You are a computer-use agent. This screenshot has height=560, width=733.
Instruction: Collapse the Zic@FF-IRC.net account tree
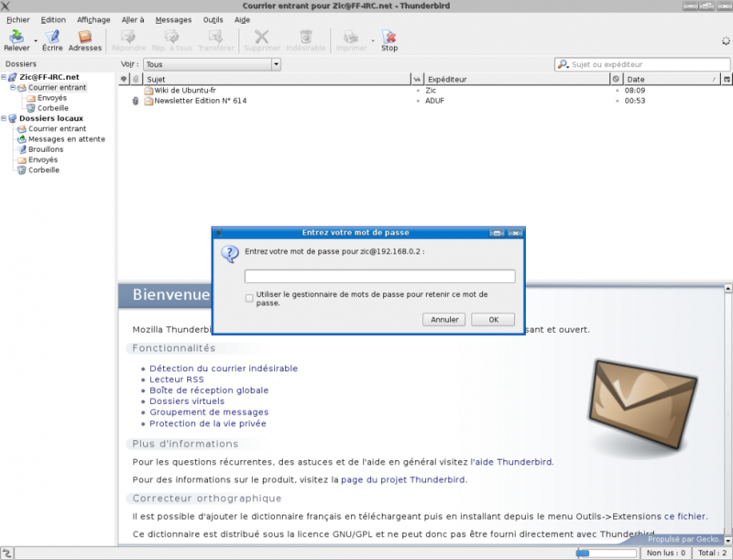[x=4, y=78]
